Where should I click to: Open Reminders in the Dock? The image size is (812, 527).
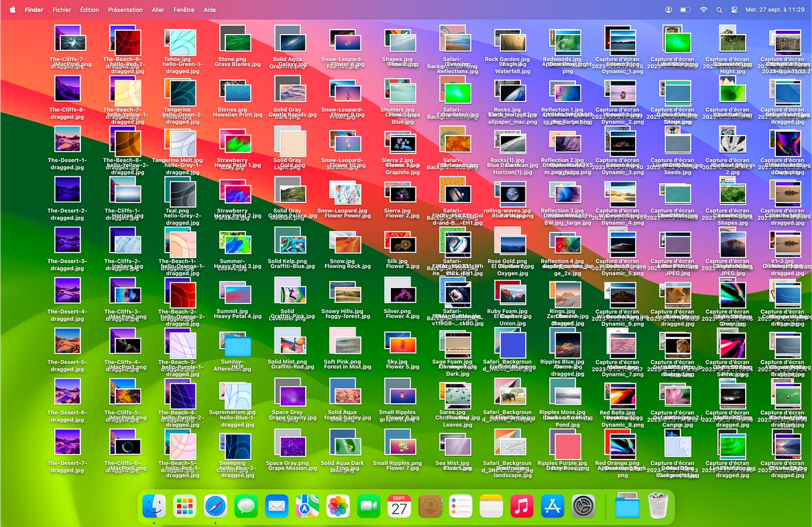coord(461,506)
